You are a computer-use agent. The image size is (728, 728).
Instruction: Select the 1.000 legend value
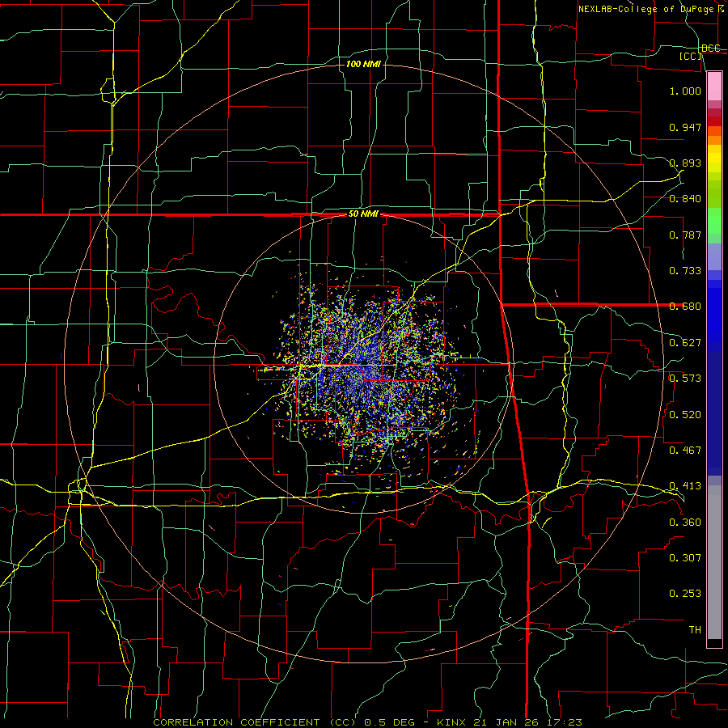pos(685,91)
